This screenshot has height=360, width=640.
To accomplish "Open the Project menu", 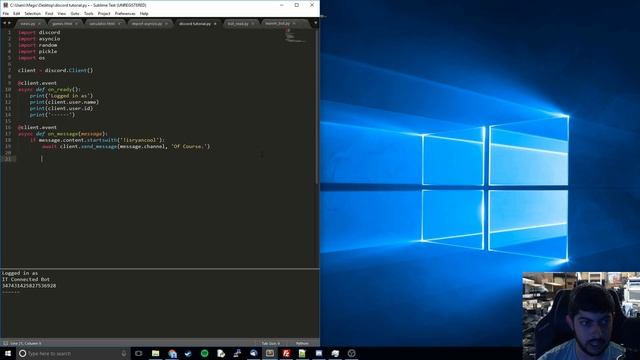I will [x=104, y=13].
